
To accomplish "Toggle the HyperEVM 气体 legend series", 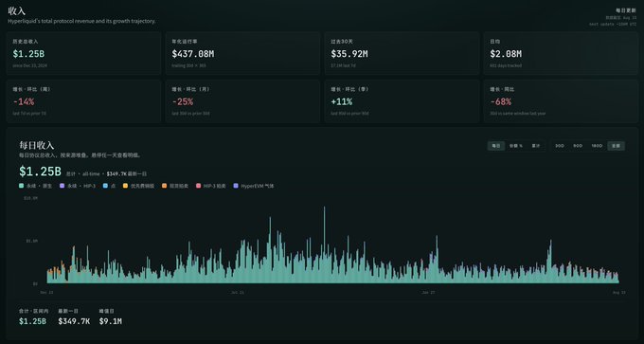I will 254,186.
